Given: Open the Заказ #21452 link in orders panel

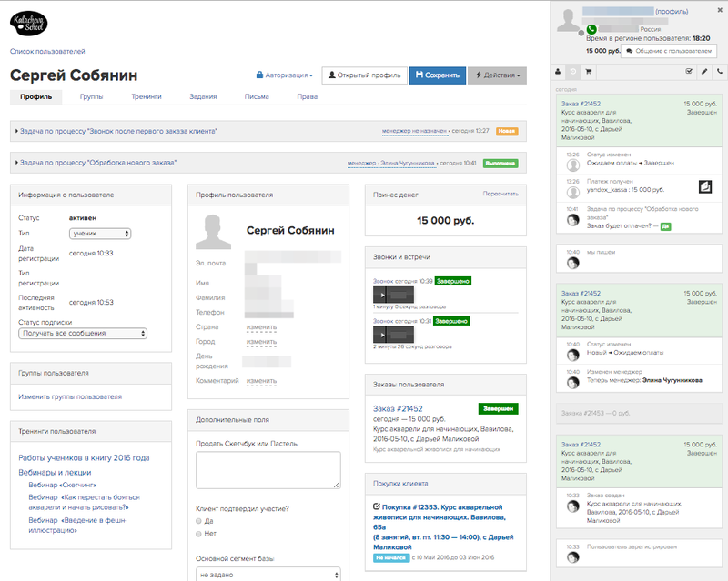Looking at the screenshot, I should (x=398, y=408).
